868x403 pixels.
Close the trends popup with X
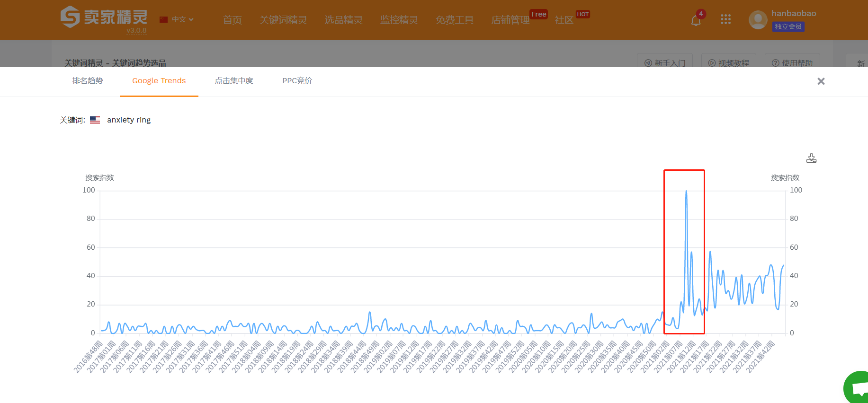coord(821,81)
